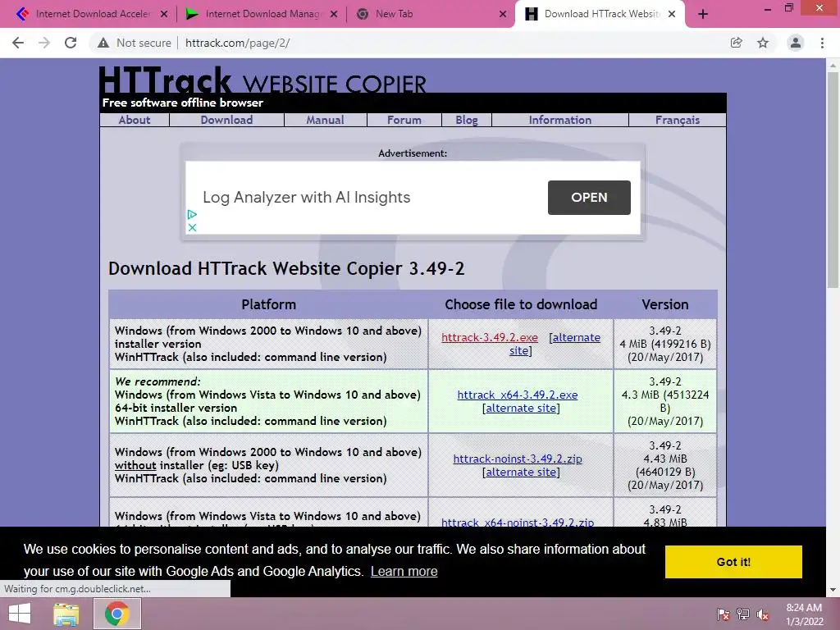Click the AdChoices triangle icon in the ad
Image resolution: width=840 pixels, height=630 pixels.
point(192,214)
